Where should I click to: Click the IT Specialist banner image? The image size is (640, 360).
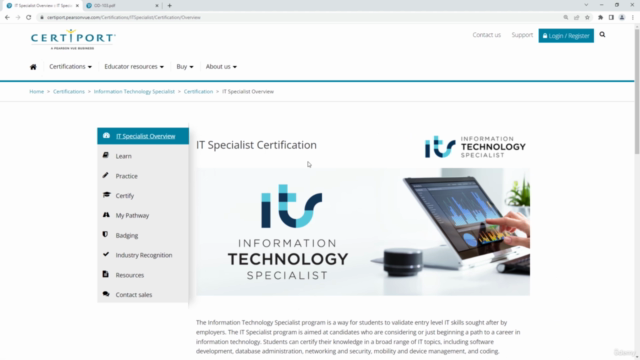363,232
